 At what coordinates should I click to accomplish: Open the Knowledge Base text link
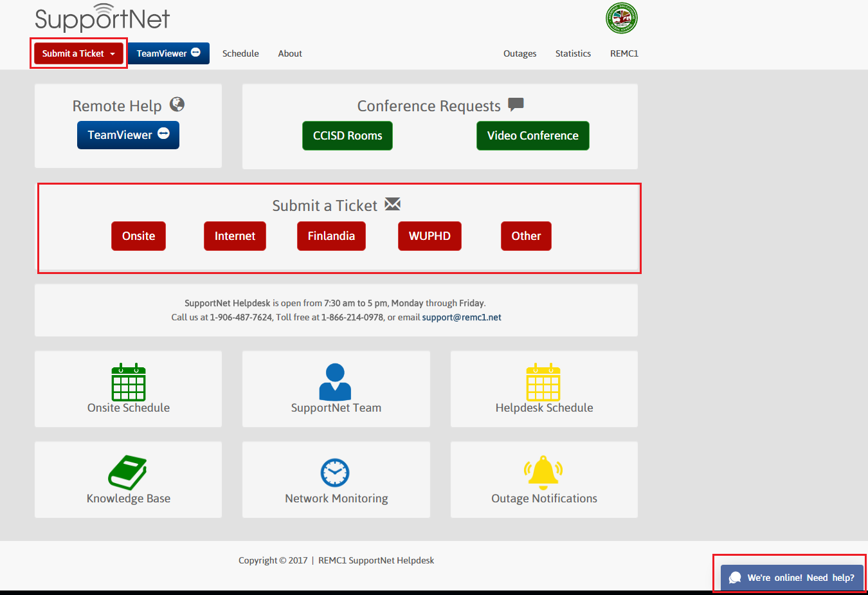[x=129, y=499]
